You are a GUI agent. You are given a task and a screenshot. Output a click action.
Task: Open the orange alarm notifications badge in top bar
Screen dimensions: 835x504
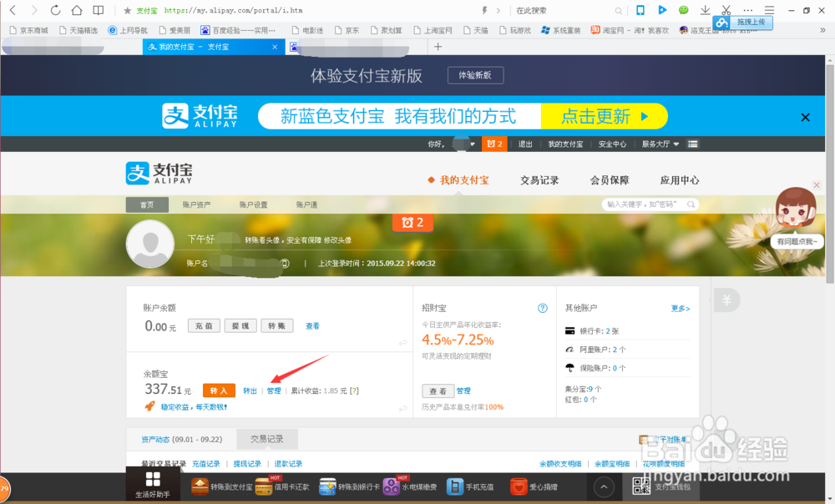tap(494, 144)
